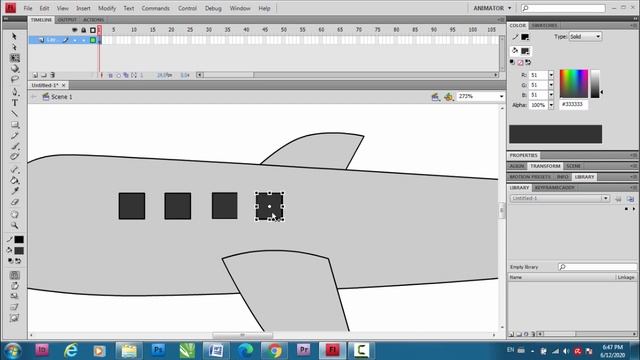The image size is (640, 360).
Task: Select the Zoom magnifier tool
Action: coord(15,225)
